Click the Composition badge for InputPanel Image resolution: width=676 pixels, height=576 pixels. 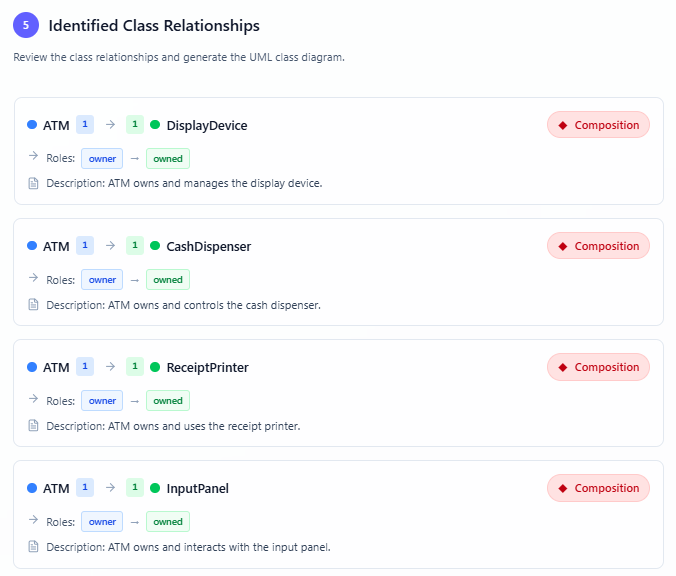tap(598, 488)
